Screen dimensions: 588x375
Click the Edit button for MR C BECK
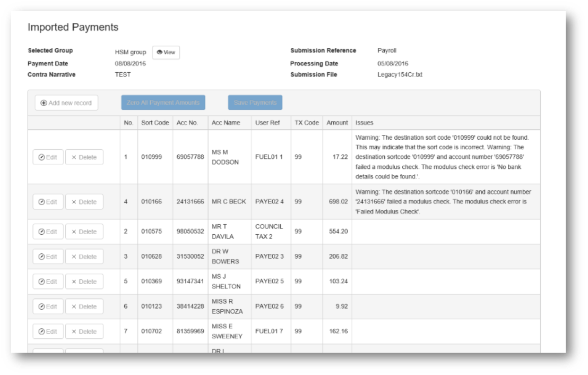tap(48, 201)
